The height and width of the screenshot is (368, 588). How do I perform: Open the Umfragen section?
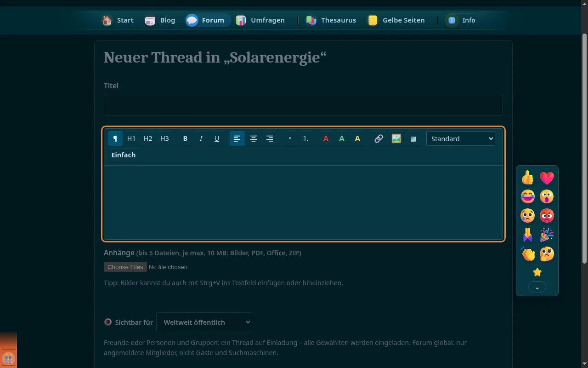coord(260,20)
